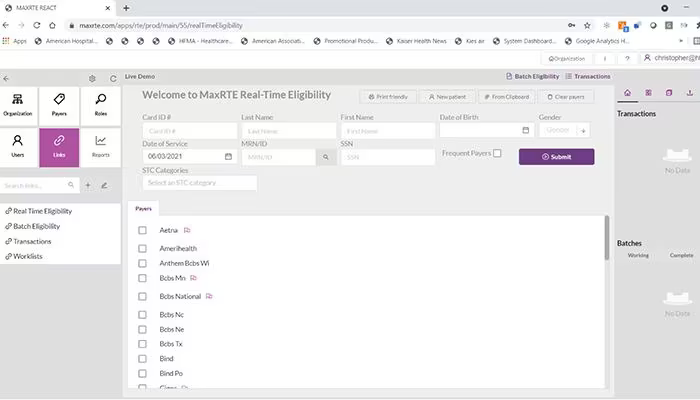Open the Roles tile
The image size is (700, 400).
100,106
